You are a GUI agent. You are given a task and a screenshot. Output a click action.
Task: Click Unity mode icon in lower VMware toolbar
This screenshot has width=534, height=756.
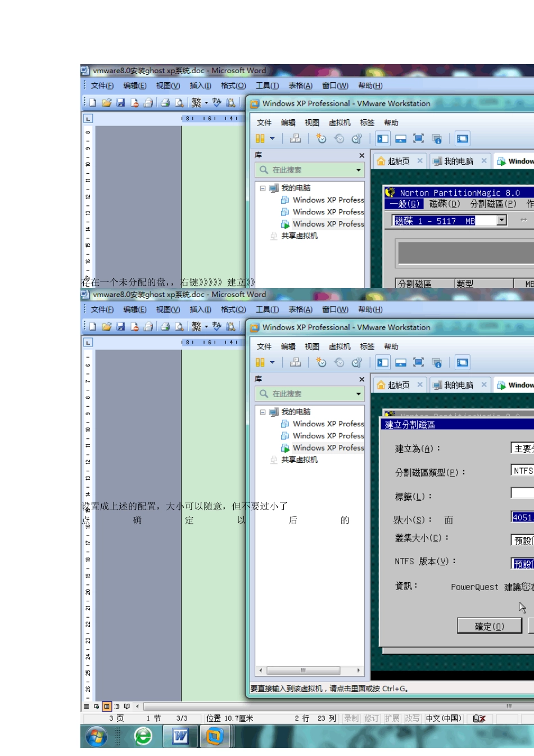pyautogui.click(x=437, y=362)
